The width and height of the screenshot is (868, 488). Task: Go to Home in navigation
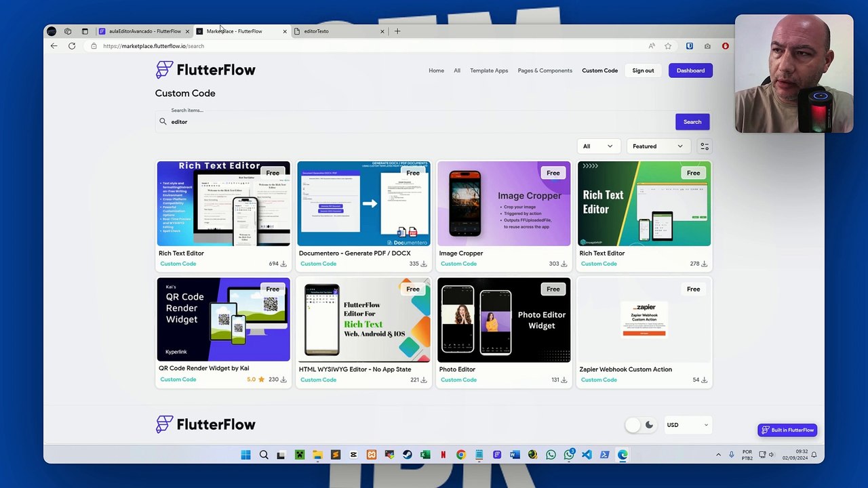[x=436, y=70]
